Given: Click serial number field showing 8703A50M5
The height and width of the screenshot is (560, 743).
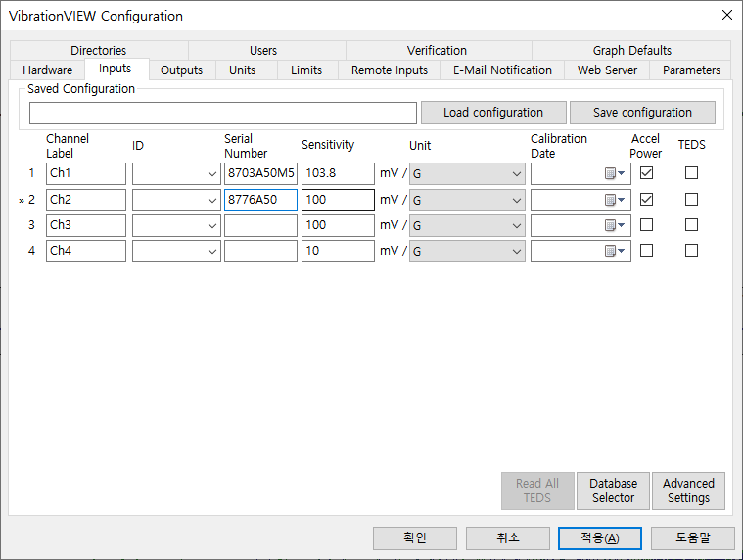Looking at the screenshot, I should pyautogui.click(x=260, y=173).
